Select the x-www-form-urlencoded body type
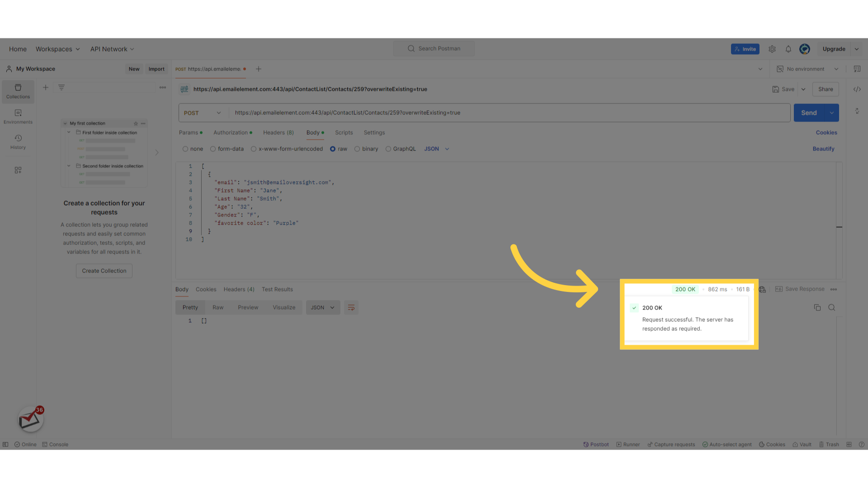868x488 pixels. pyautogui.click(x=287, y=149)
